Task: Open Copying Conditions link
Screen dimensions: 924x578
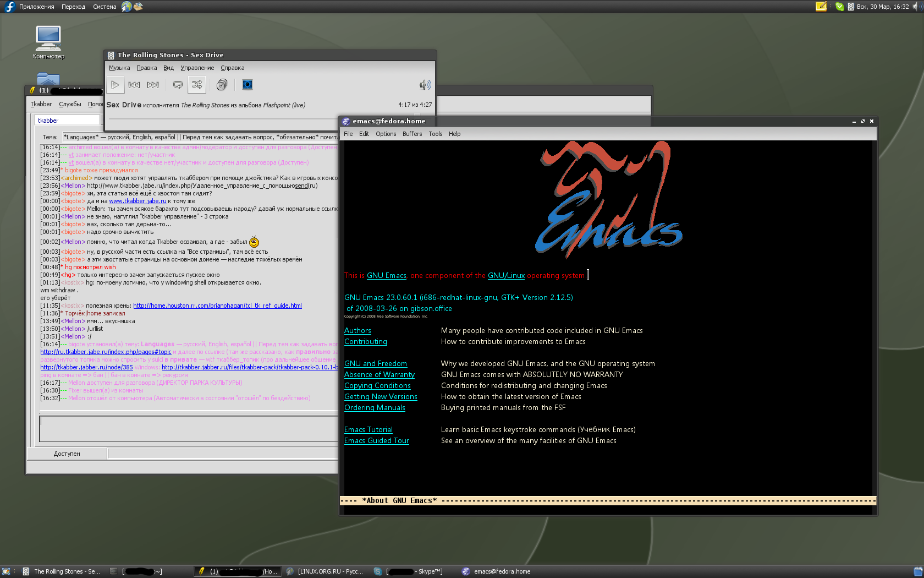Action: [x=377, y=386]
